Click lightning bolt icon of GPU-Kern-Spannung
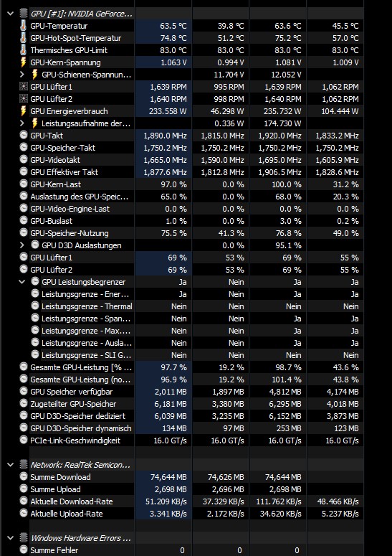This screenshot has height=556, width=392. [x=24, y=62]
